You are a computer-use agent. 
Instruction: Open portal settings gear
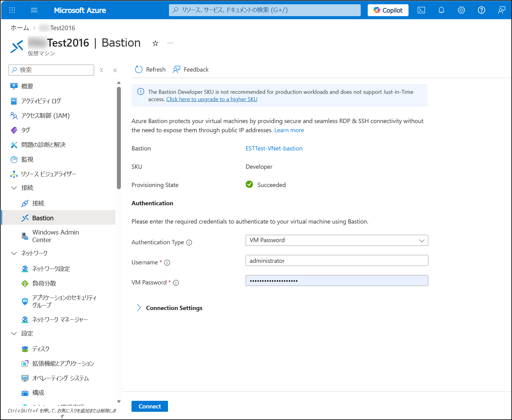(x=461, y=10)
